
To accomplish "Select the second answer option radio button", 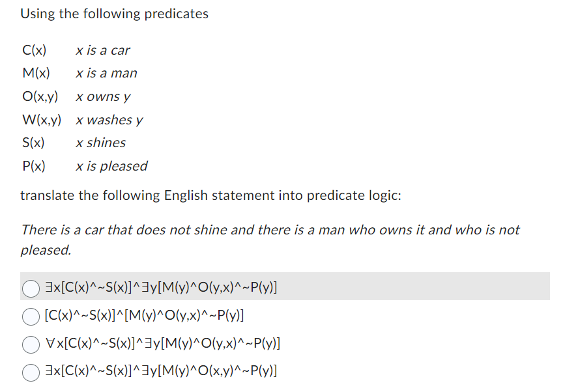I will (x=30, y=316).
